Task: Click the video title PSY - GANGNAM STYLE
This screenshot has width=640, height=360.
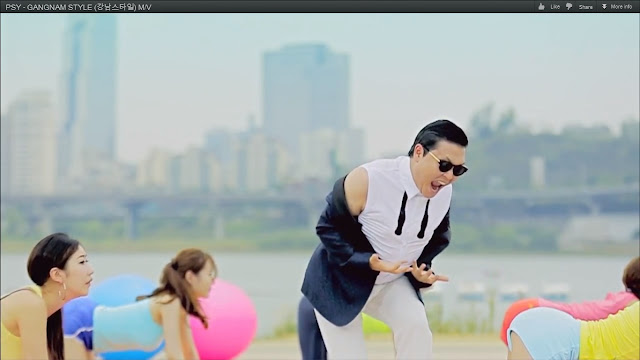Action: (x=78, y=7)
